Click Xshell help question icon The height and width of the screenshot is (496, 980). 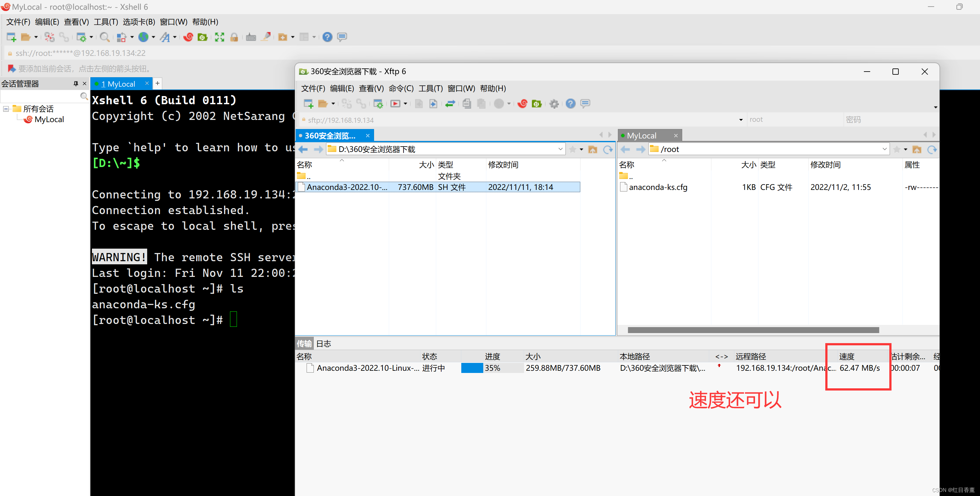(x=328, y=37)
